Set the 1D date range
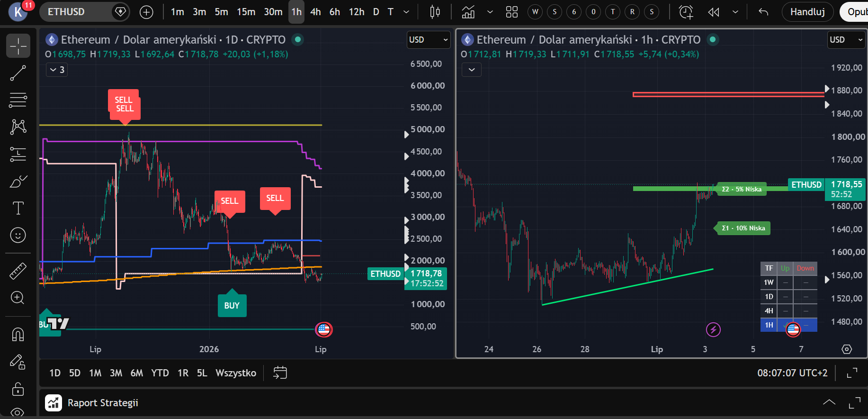The height and width of the screenshot is (419, 868). (x=55, y=373)
